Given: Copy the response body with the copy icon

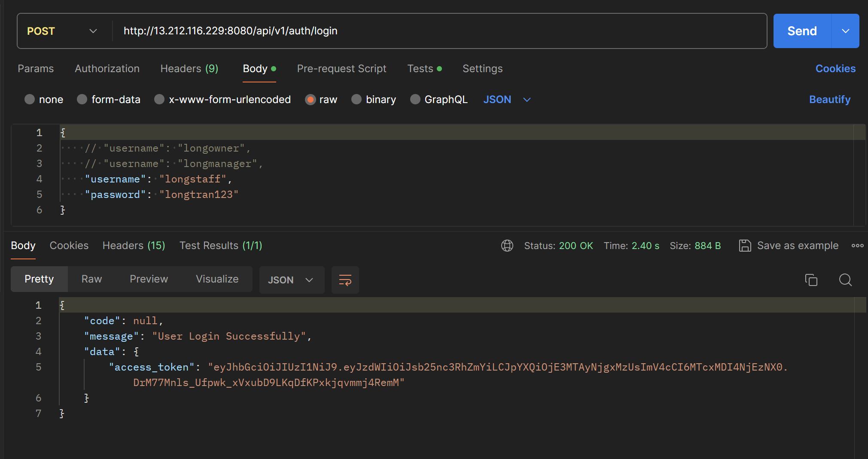Looking at the screenshot, I should [811, 280].
